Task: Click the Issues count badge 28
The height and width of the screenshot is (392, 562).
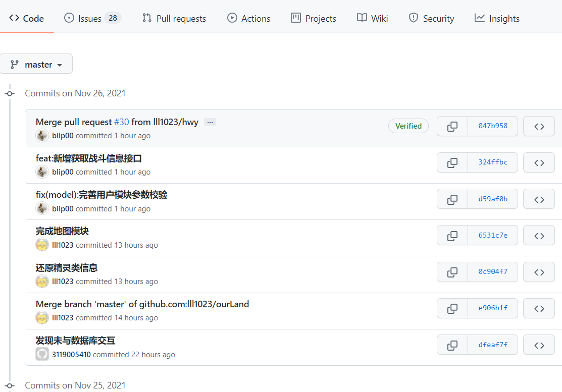Action: tap(113, 18)
